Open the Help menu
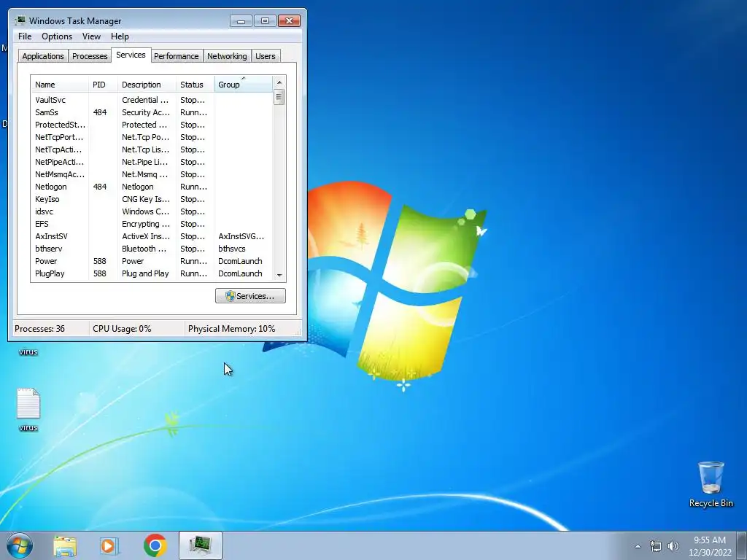The height and width of the screenshot is (560, 747). click(120, 36)
